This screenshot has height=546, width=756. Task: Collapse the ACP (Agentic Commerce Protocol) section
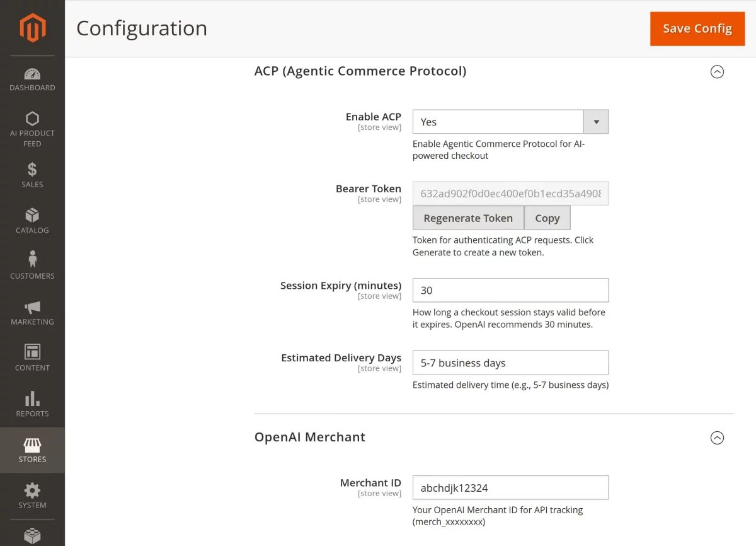click(x=717, y=71)
